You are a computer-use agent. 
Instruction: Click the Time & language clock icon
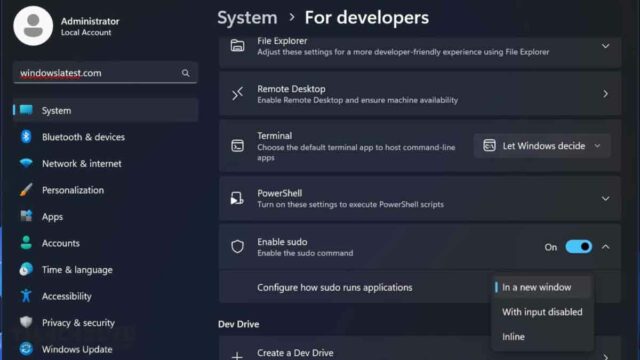26,269
